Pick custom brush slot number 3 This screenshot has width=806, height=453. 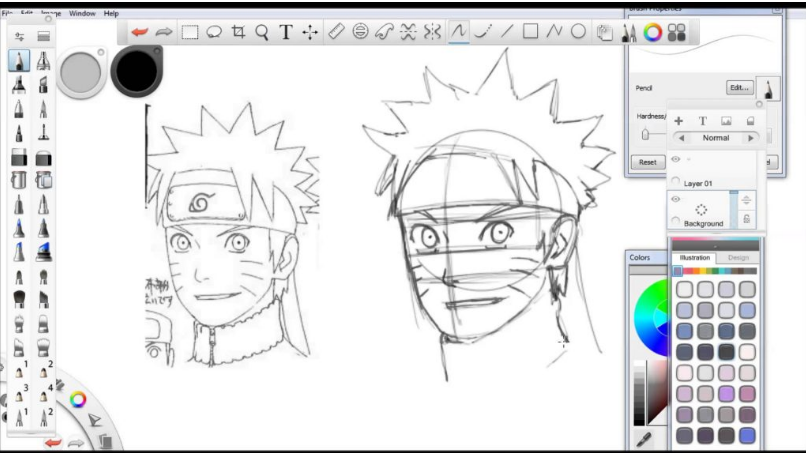20,393
